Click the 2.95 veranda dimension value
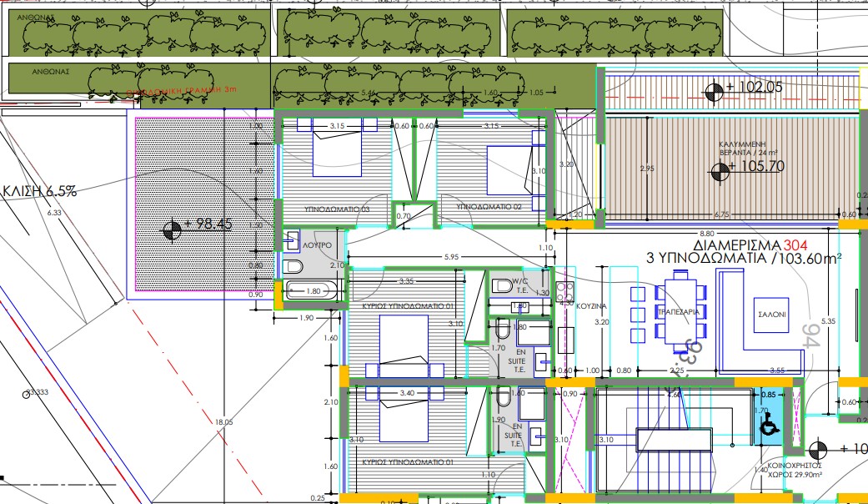Image resolution: width=868 pixels, height=504 pixels. click(646, 169)
